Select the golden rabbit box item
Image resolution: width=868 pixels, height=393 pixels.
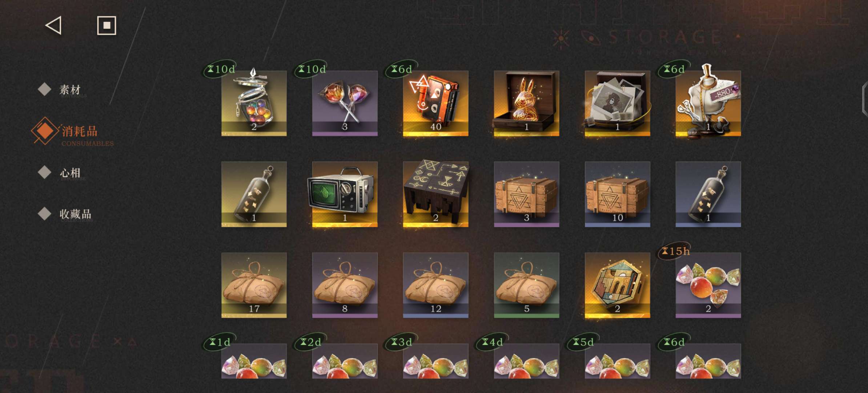(x=526, y=103)
